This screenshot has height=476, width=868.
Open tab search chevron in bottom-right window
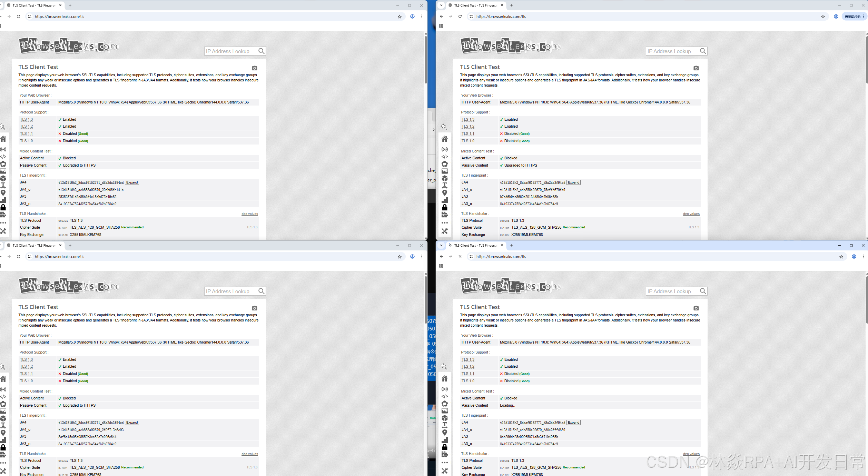pos(441,245)
